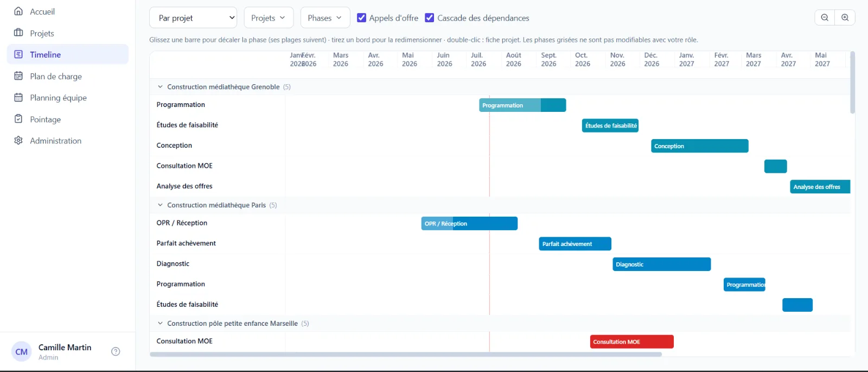Click the Pointage clipboard icon
The width and height of the screenshot is (868, 372).
point(18,119)
